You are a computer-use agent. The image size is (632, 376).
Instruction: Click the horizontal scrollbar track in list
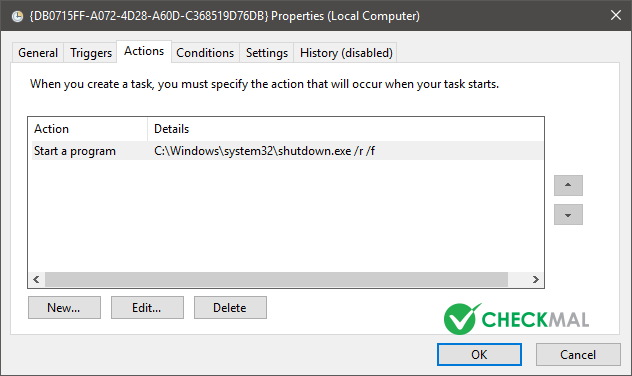point(276,279)
